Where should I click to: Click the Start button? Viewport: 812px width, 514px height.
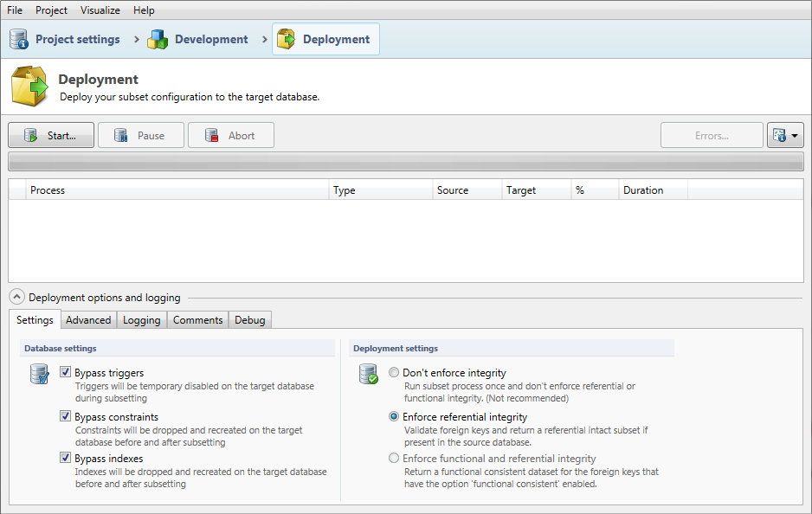pyautogui.click(x=51, y=135)
